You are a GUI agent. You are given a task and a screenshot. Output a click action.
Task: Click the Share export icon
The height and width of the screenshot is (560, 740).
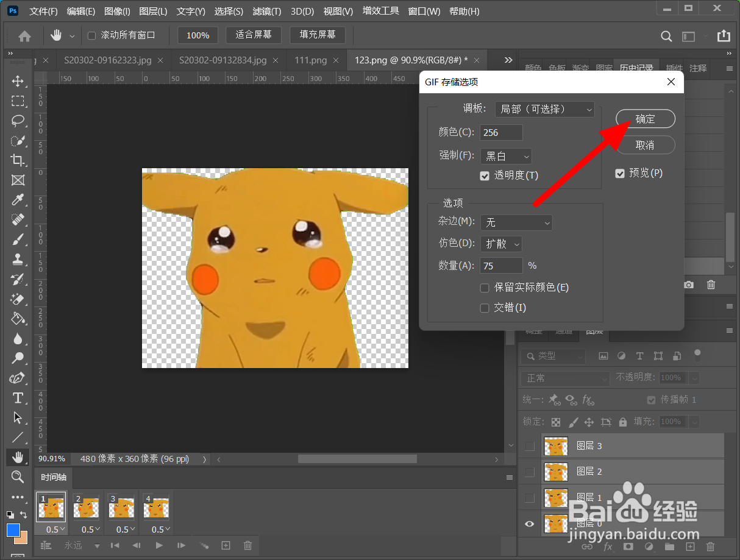click(x=724, y=36)
